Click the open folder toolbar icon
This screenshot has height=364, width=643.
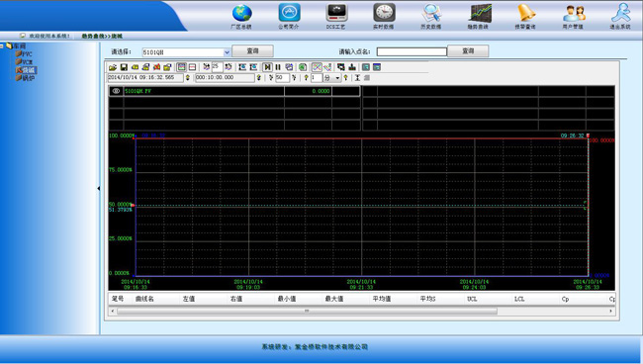tap(113, 67)
